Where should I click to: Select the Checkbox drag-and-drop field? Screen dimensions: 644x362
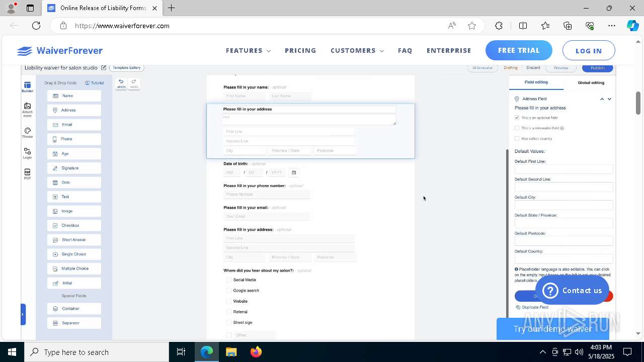coord(74,225)
